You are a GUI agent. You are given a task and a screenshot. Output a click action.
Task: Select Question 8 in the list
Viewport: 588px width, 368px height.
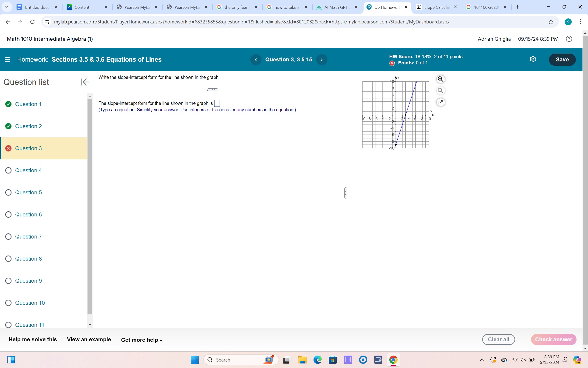[x=28, y=259]
